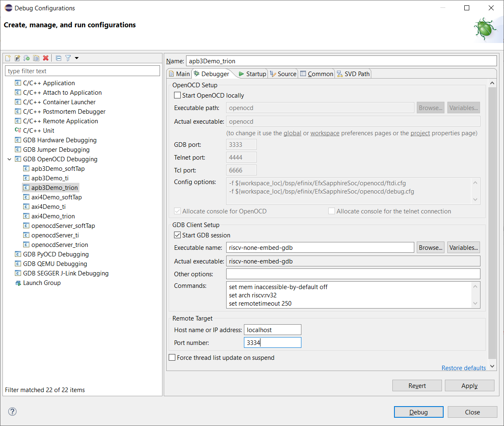Click the Restore defaults link
The height and width of the screenshot is (426, 504).
463,368
